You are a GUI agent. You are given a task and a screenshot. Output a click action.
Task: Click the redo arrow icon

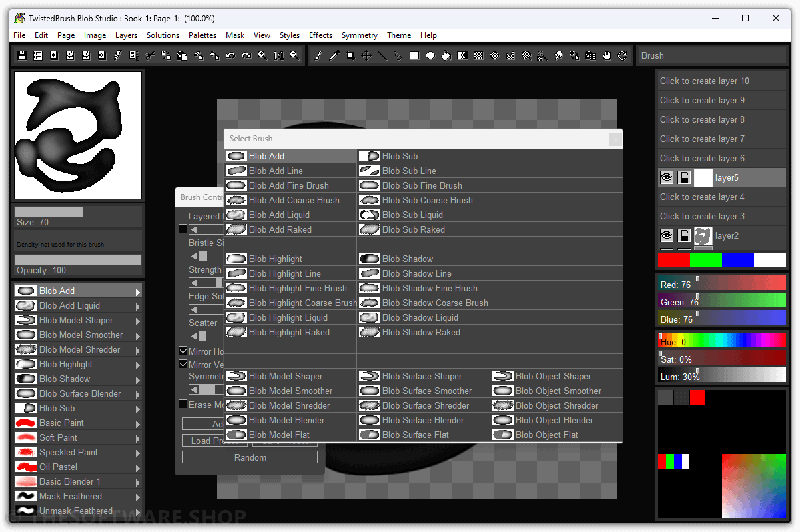click(x=246, y=55)
